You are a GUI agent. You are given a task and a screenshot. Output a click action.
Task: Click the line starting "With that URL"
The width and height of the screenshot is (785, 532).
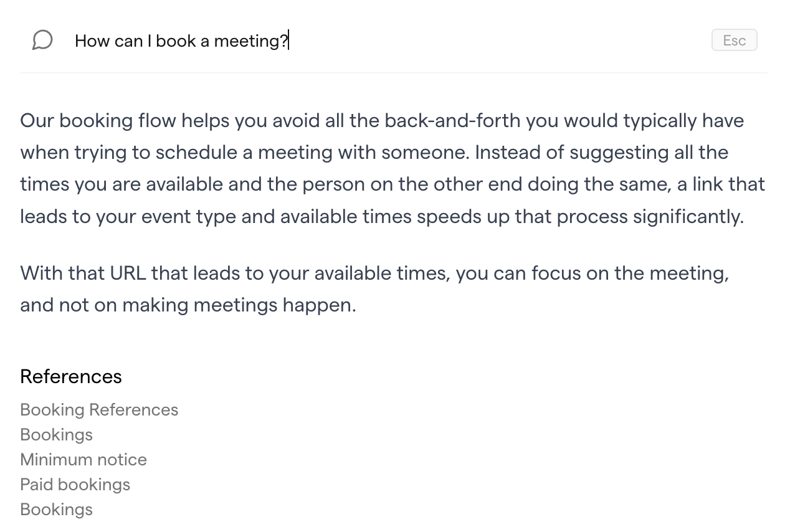(x=374, y=273)
